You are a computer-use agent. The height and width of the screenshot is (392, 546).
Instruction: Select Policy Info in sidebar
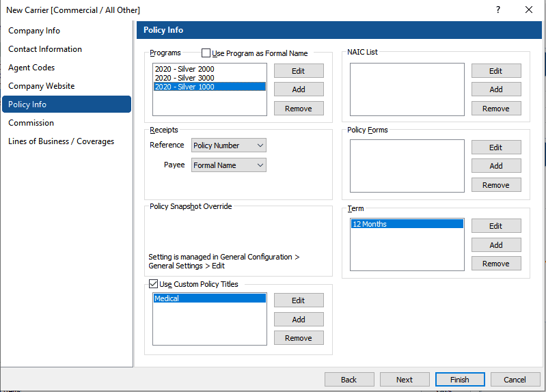[x=66, y=104]
